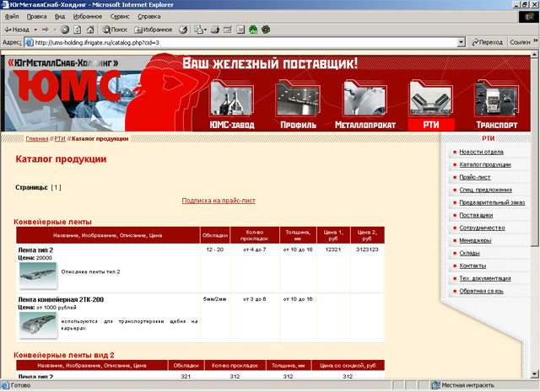Click the page icon in address bar

30,43
